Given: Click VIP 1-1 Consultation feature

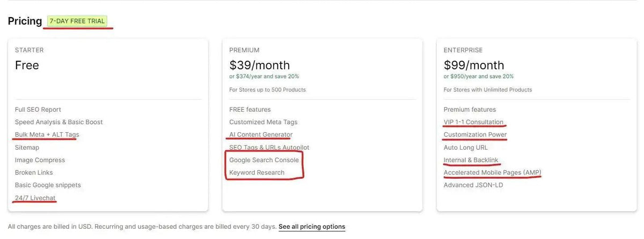Looking at the screenshot, I should [x=473, y=122].
